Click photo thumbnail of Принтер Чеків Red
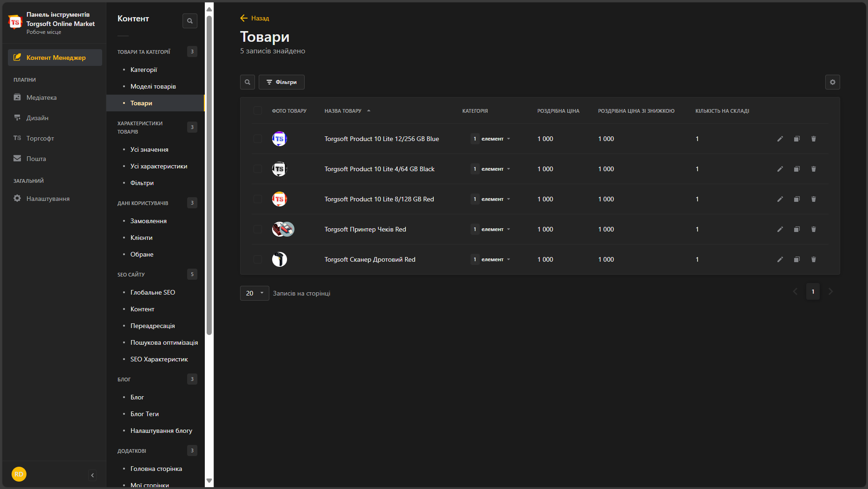The image size is (868, 489). pos(283,229)
